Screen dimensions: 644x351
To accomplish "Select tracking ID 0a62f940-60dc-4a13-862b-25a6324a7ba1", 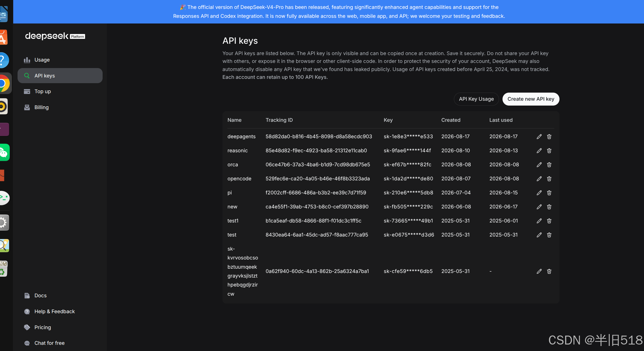I will coord(317,271).
